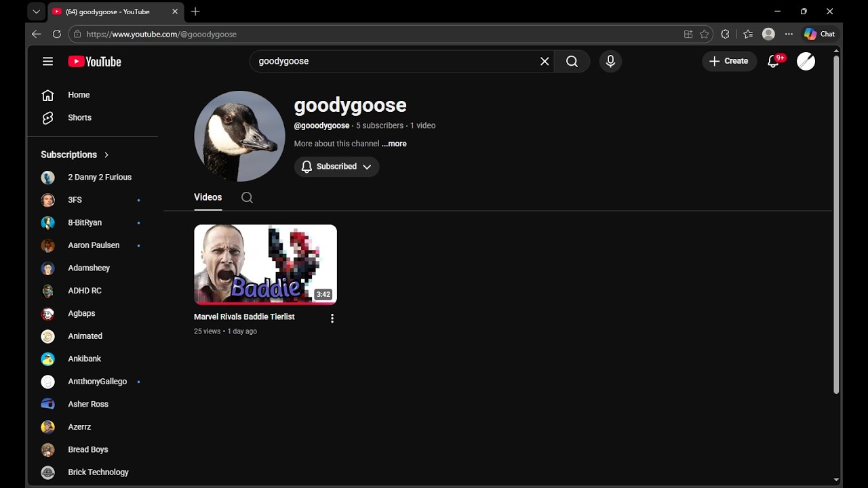This screenshot has height=488, width=868.
Task: Open 2 Danny 2 Furious subscription
Action: click(x=92, y=178)
